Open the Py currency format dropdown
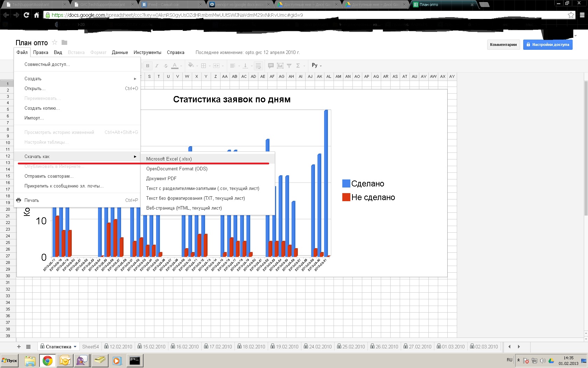588x368 pixels. click(x=316, y=66)
